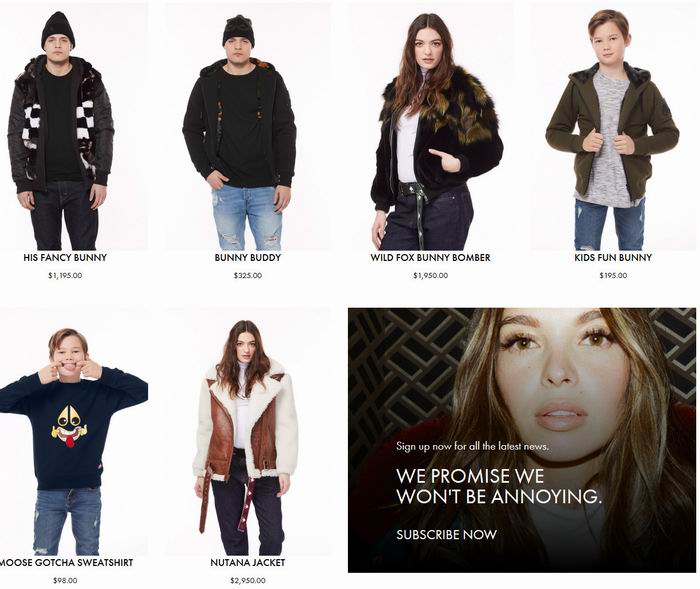Click 'Sign up now for all the latest news' text

tap(472, 446)
